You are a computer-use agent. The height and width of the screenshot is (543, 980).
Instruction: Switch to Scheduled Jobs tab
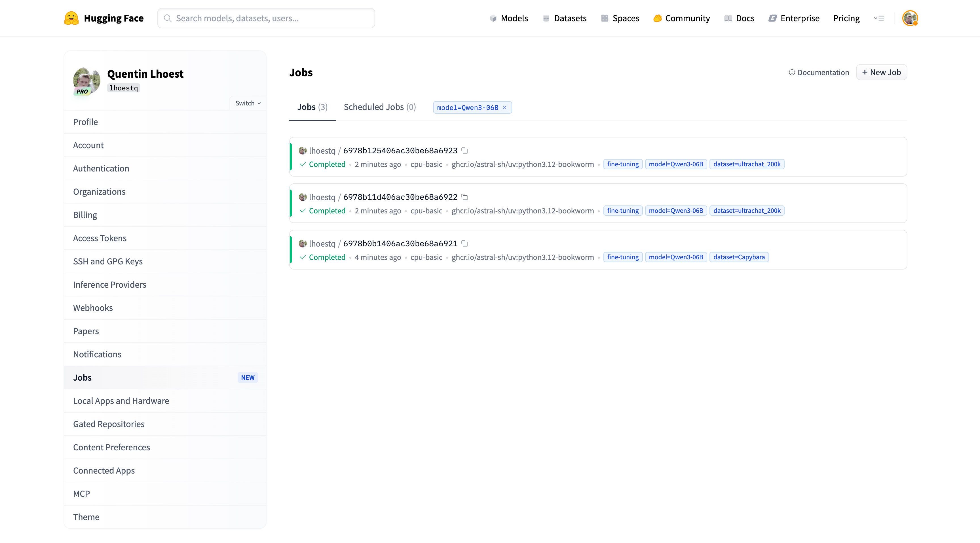(380, 107)
